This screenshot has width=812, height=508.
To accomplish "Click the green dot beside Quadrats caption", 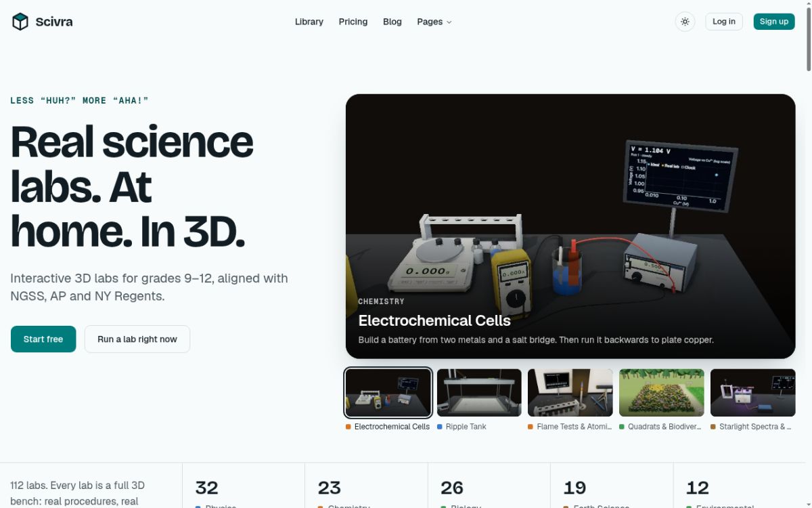I will click(x=622, y=427).
